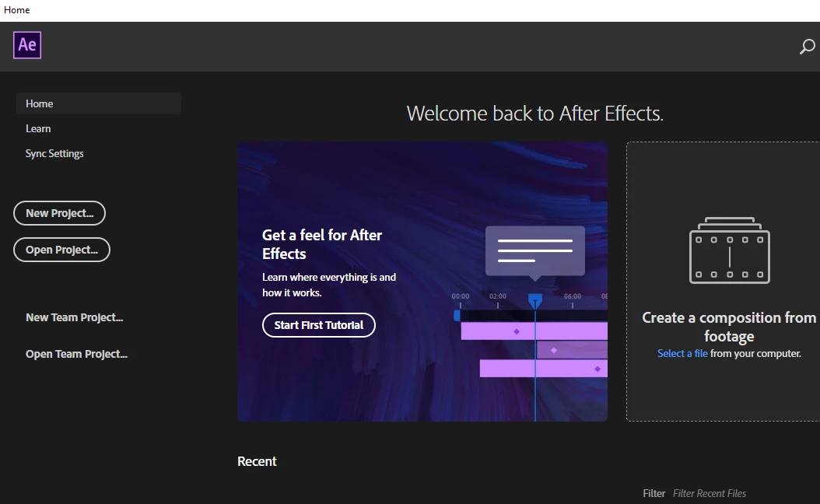This screenshot has height=504, width=820.
Task: Click the Open Project button
Action: point(61,250)
